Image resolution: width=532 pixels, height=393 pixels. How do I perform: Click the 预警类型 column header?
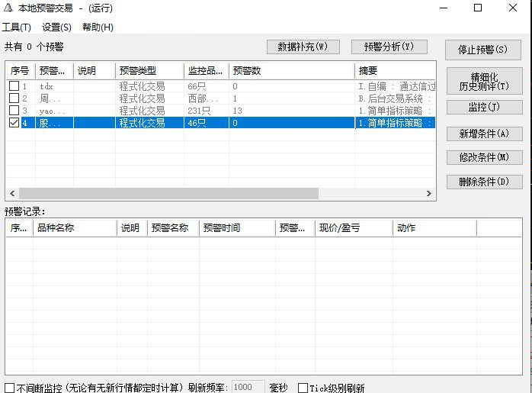[149, 71]
